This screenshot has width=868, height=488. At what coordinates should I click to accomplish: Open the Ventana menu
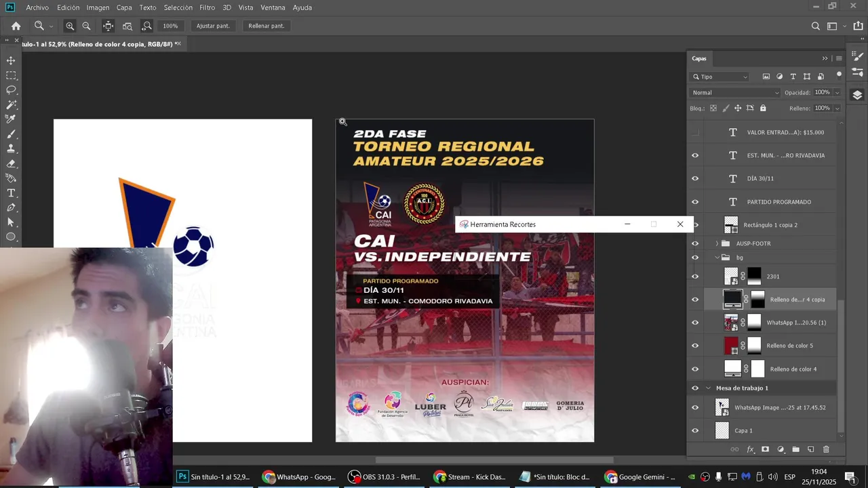tap(273, 7)
